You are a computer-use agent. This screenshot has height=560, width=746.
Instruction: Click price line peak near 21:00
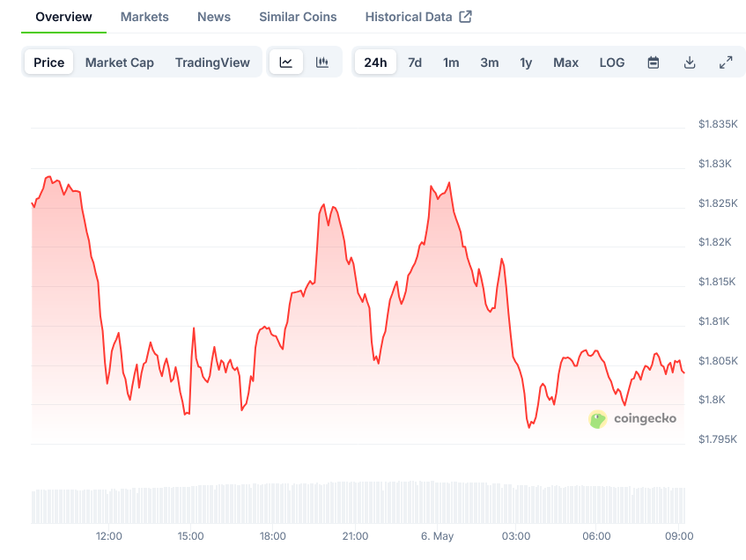[323, 205]
